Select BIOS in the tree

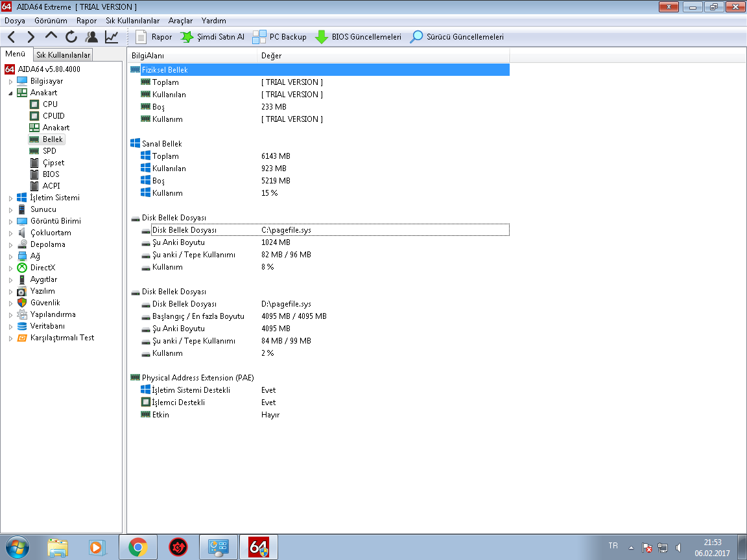(51, 174)
